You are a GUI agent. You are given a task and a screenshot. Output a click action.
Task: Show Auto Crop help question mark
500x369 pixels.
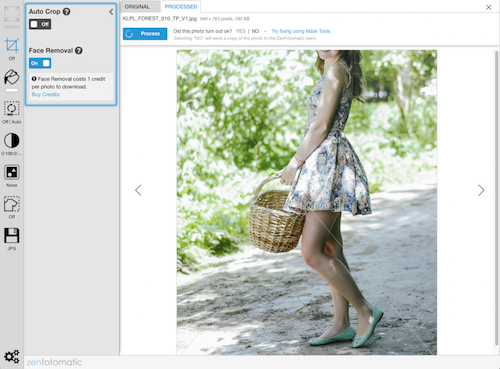(67, 12)
